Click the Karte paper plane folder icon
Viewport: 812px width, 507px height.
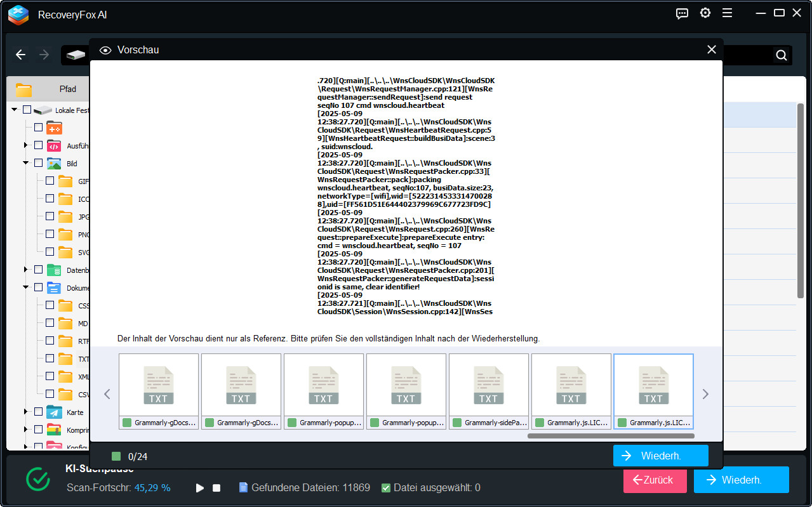pos(54,412)
